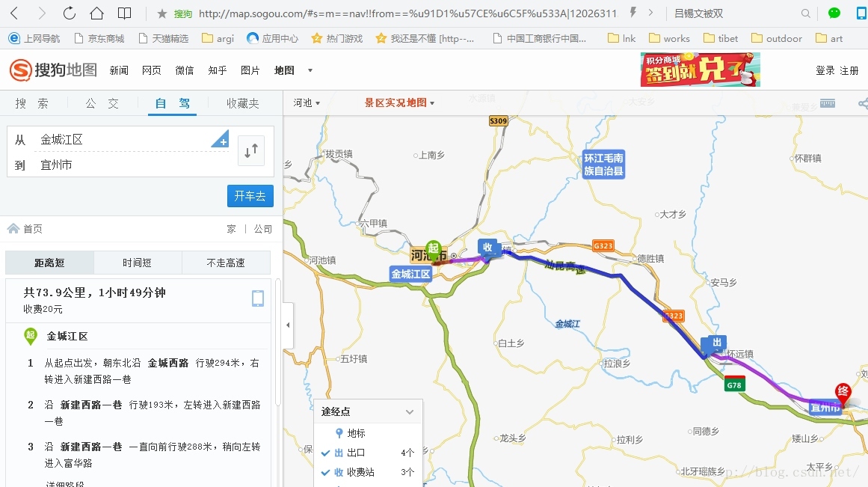Open the reading mode book icon
Screen dimensions: 868x487
click(x=125, y=13)
